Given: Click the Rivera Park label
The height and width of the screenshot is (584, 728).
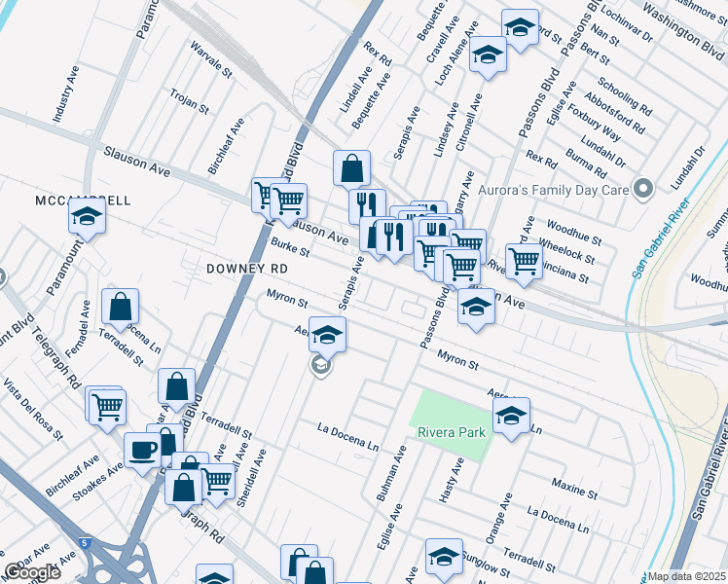Looking at the screenshot, I should [x=452, y=433].
